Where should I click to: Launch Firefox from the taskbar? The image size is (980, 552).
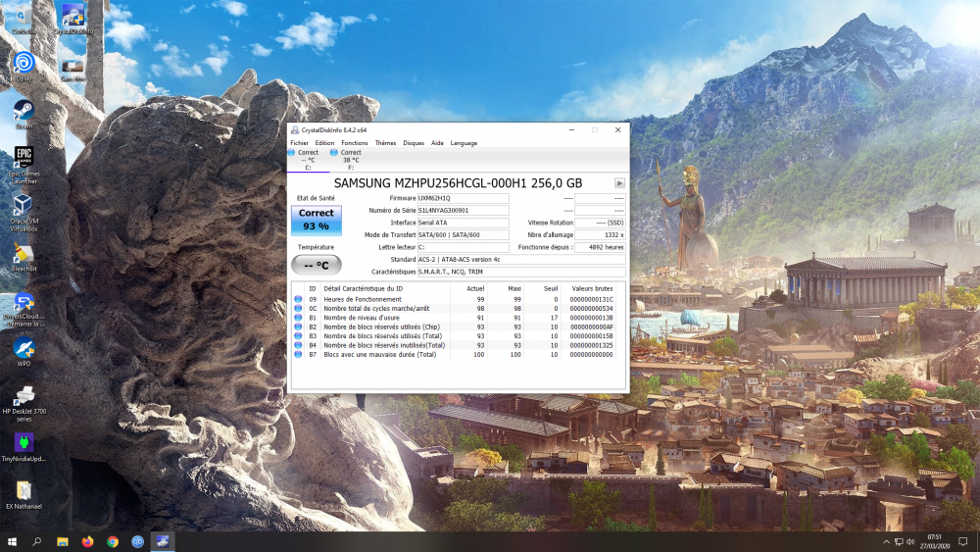tap(87, 541)
